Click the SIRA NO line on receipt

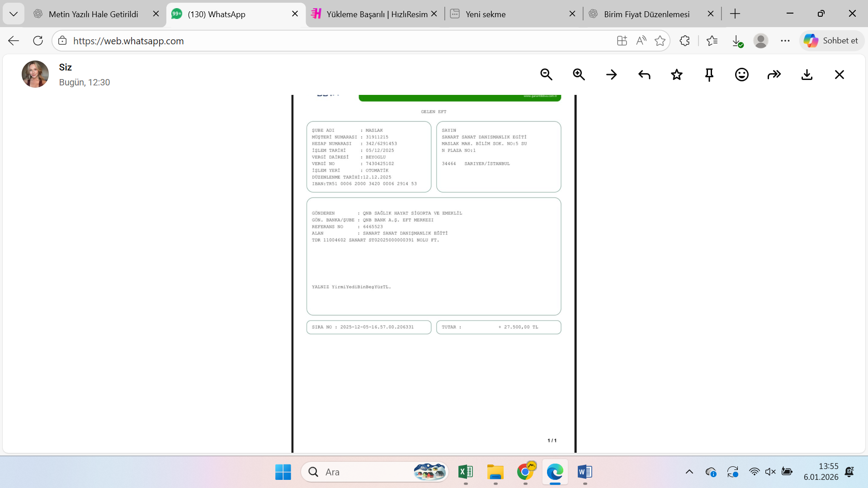[x=363, y=327]
